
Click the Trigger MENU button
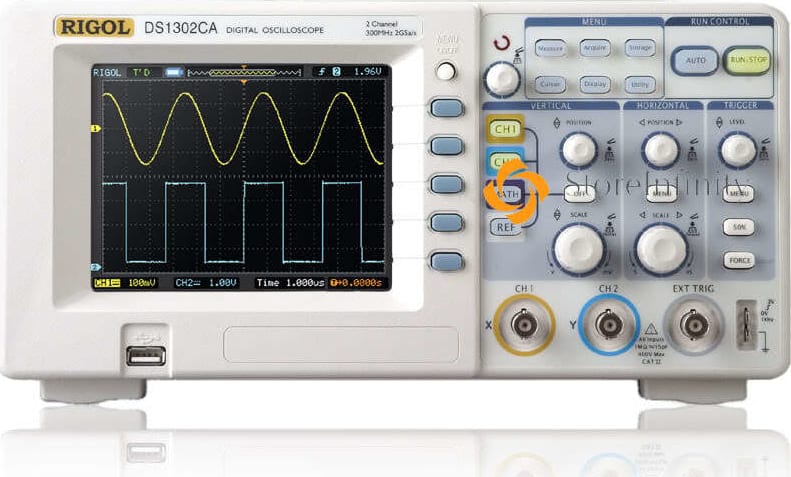pyautogui.click(x=738, y=194)
